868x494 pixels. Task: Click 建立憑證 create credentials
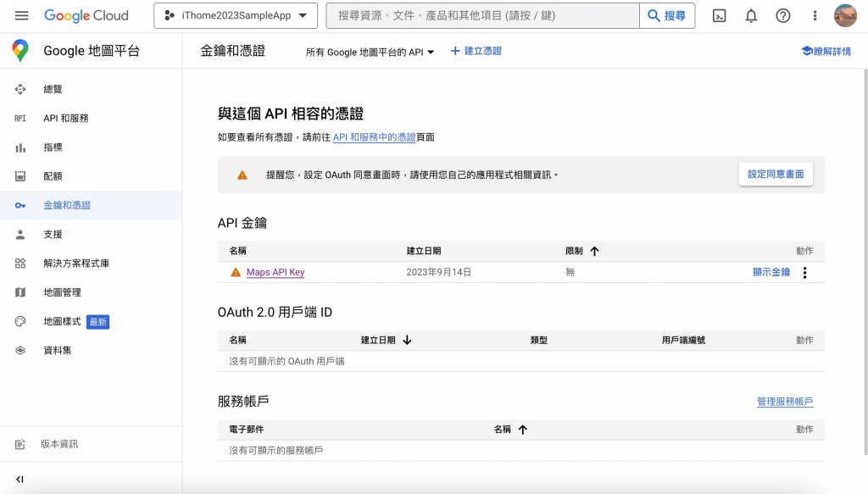click(x=476, y=51)
